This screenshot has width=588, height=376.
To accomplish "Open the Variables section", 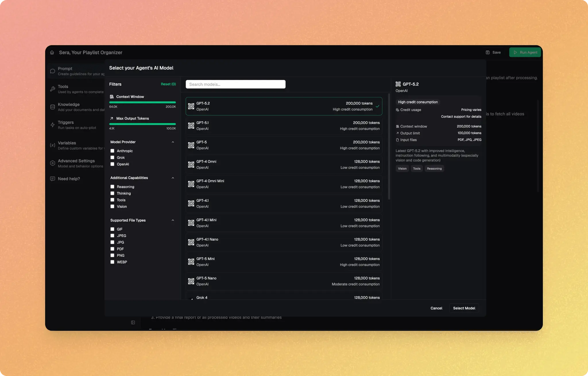I will (77, 145).
